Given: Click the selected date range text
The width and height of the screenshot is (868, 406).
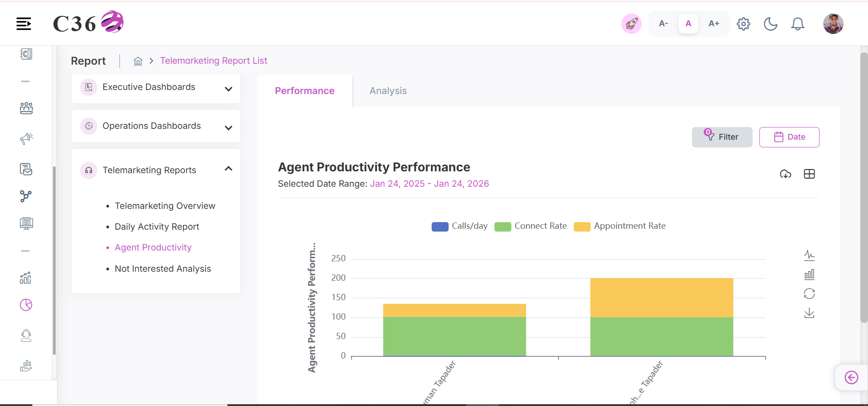Looking at the screenshot, I should tap(429, 184).
